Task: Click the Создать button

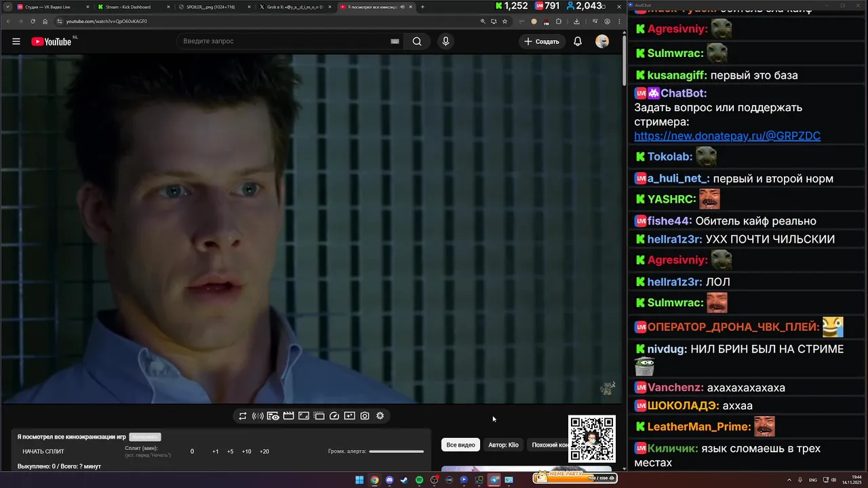Action: 542,41
